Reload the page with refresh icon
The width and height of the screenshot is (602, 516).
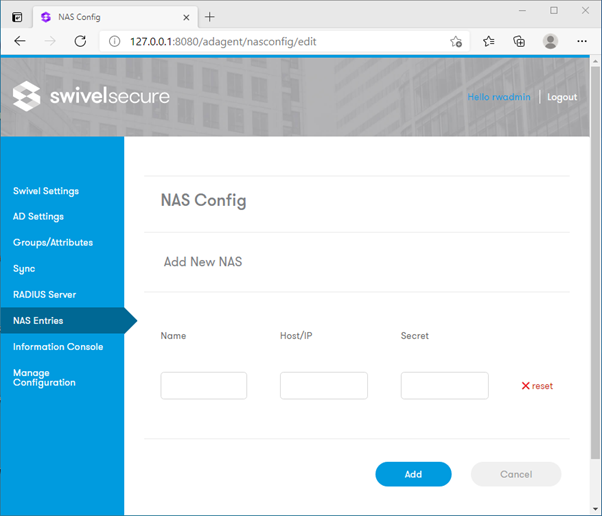coord(80,41)
